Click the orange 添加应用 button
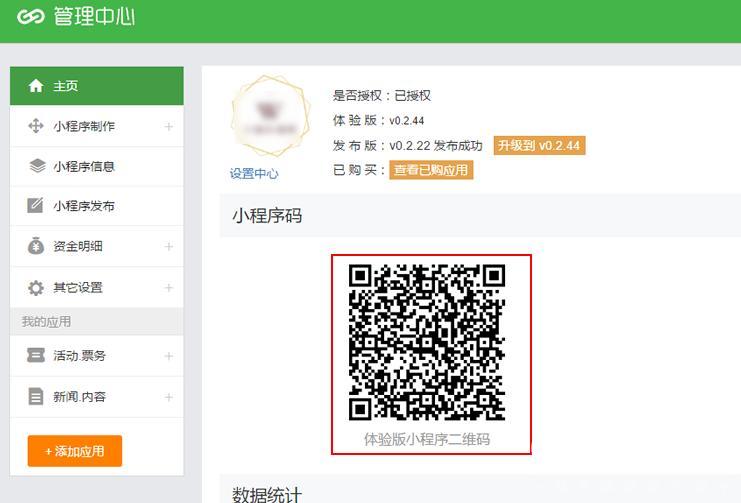This screenshot has height=503, width=741. pos(75,451)
